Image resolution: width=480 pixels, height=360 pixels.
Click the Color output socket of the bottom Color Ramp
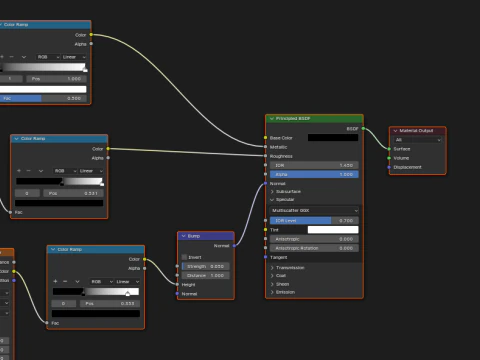[145, 259]
